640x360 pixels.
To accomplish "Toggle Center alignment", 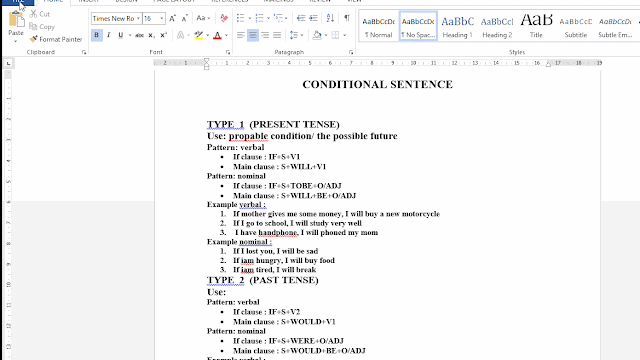I will coord(253,36).
